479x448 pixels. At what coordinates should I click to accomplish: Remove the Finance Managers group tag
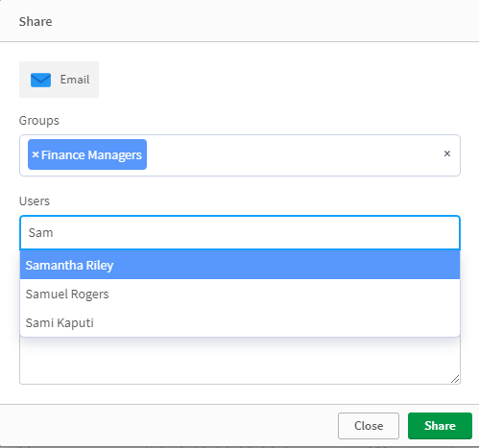36,154
